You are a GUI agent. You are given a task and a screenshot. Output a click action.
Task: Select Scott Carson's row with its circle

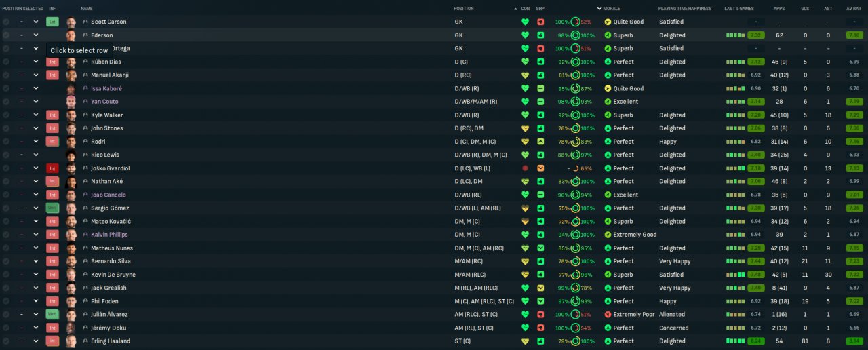[6, 22]
